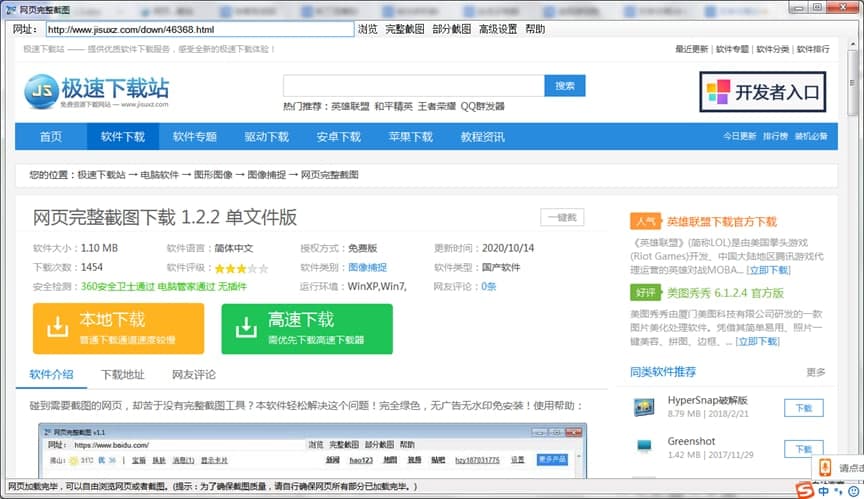
Task: Click the 部分截图 menu item
Action: point(451,29)
